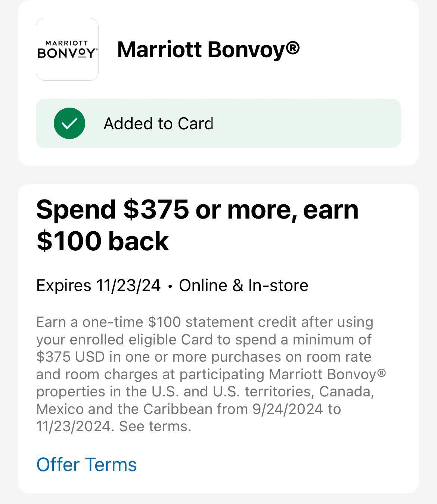
Task: Click the '9/24/2024' start date in the description
Action: click(288, 409)
